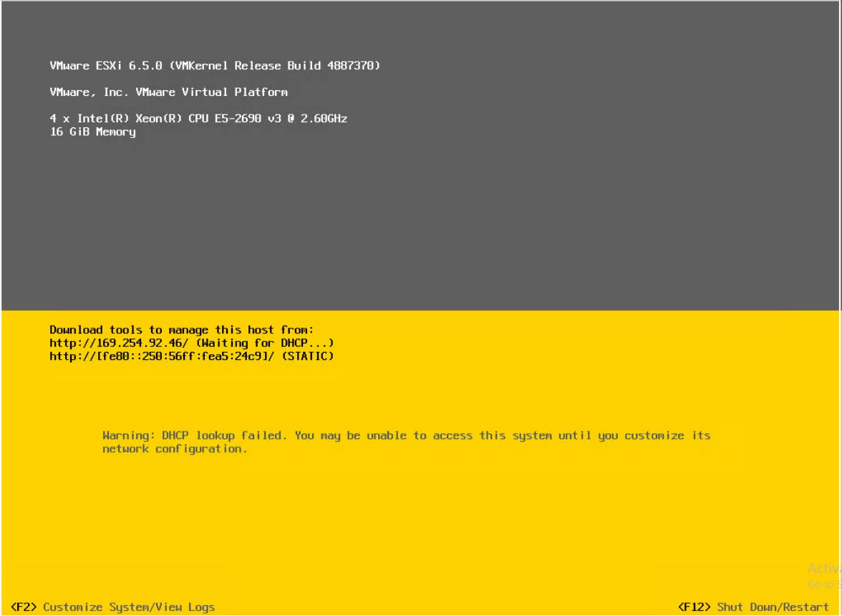The image size is (842, 616).
Task: Click the '(STATIC)' address label
Action: pyautogui.click(x=308, y=356)
